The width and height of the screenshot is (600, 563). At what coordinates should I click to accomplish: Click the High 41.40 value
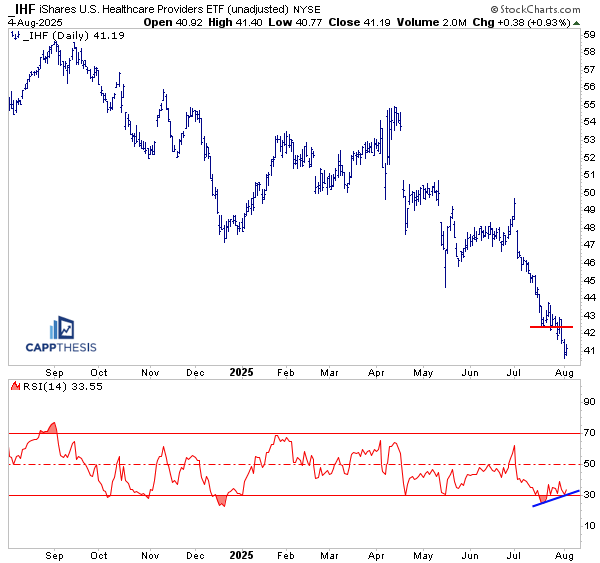[235, 23]
